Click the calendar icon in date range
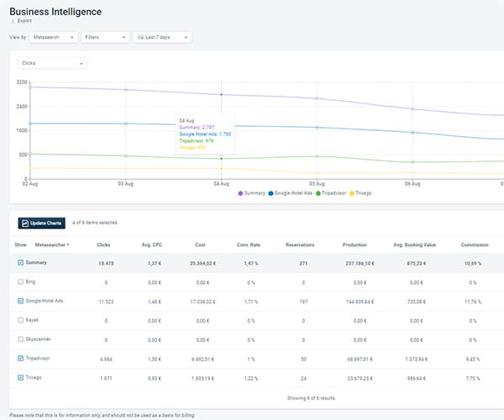504x420 pixels. pos(140,37)
